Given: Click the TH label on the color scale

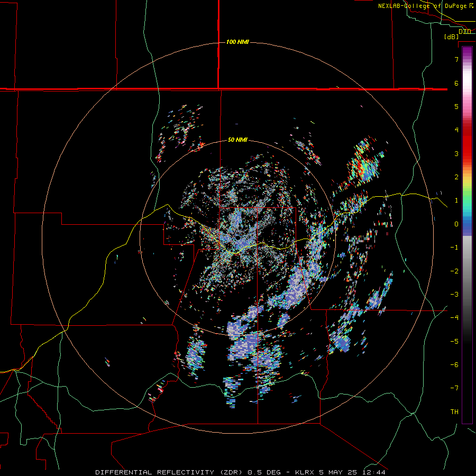Looking at the screenshot, I should click(x=454, y=412).
